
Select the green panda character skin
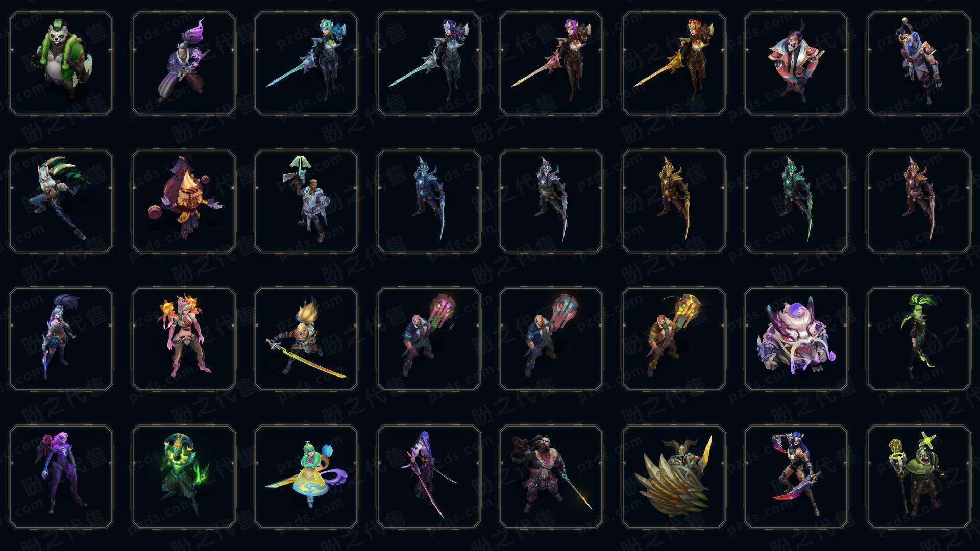(61, 64)
